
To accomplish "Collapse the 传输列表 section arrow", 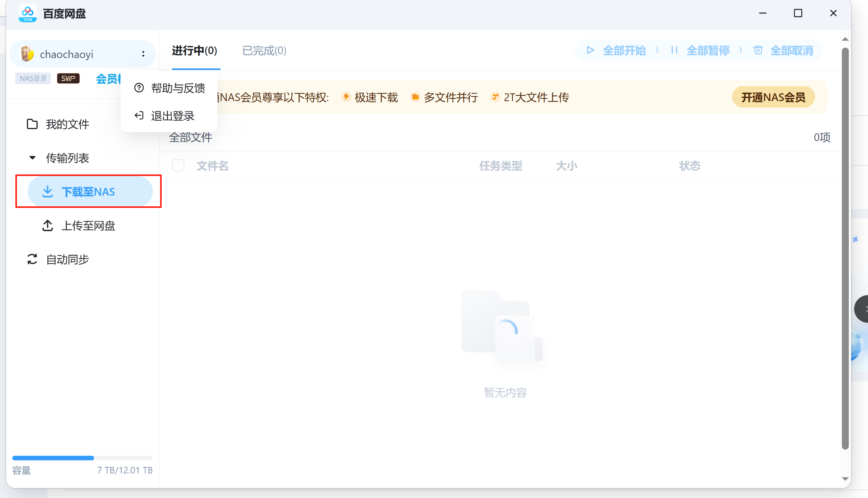I will coord(33,158).
